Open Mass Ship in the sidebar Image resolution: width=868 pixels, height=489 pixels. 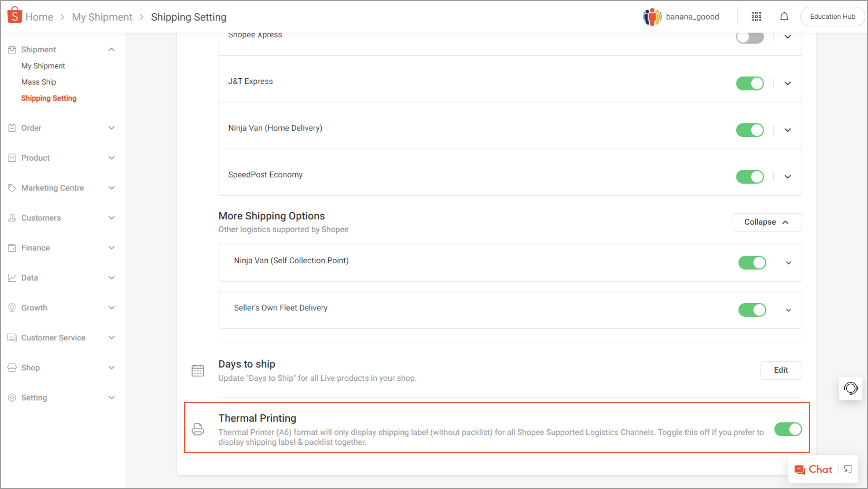[38, 82]
